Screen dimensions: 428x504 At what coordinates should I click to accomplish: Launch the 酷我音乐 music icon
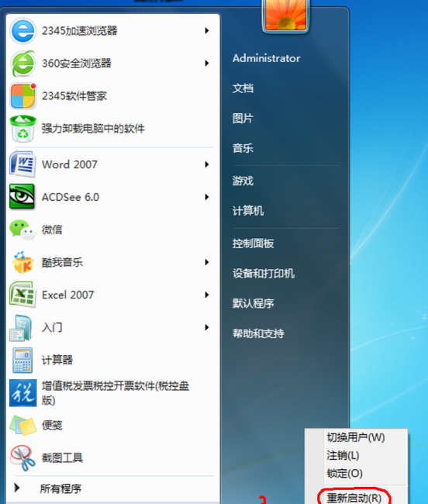(x=22, y=262)
